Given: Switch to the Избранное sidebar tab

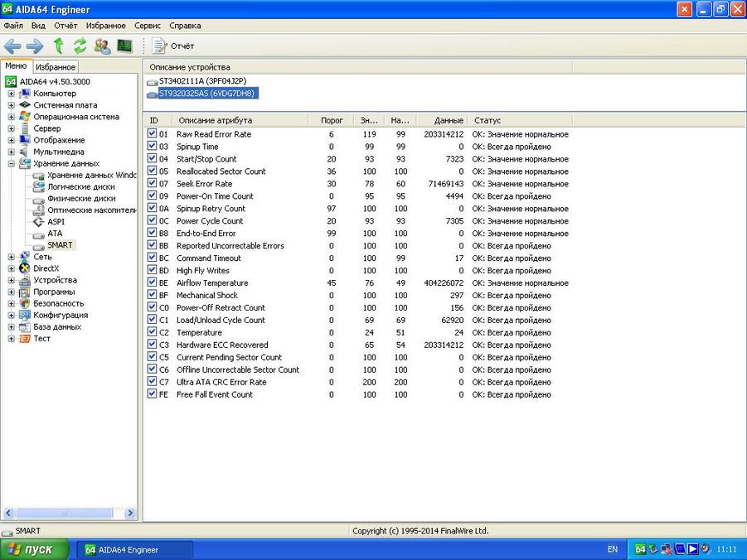Looking at the screenshot, I should [56, 67].
